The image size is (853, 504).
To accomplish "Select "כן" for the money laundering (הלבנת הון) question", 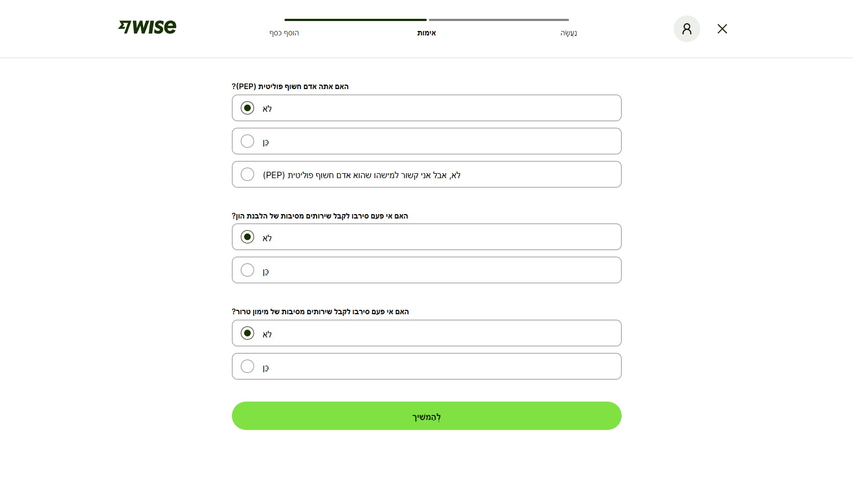I will (247, 270).
